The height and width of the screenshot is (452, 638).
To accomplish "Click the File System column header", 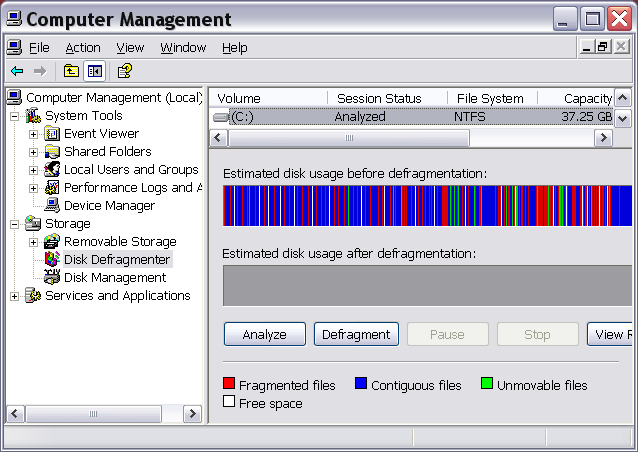I will (492, 98).
